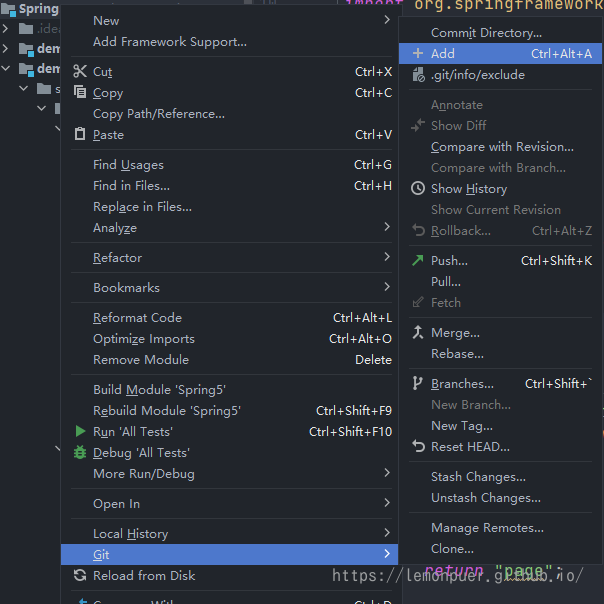604x604 pixels.
Task: Expand the Analyze submenu arrow
Action: click(387, 227)
